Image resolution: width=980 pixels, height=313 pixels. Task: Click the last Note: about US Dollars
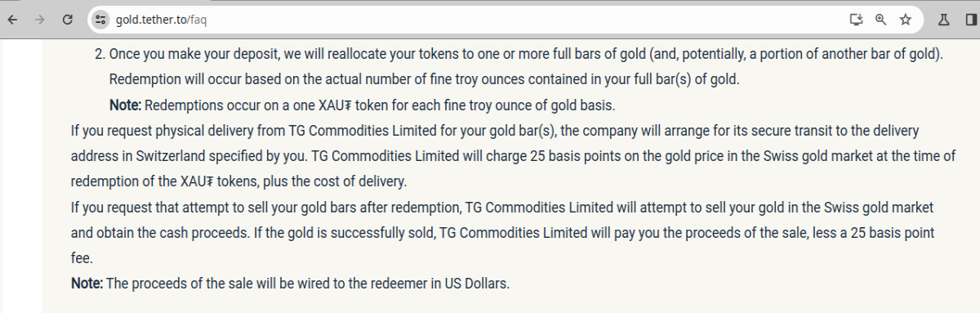[87, 284]
